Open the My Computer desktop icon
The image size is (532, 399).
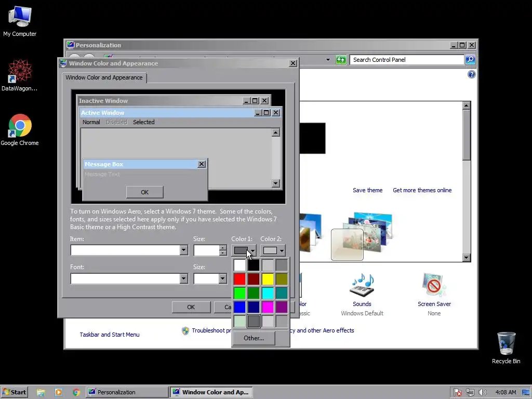tap(20, 21)
